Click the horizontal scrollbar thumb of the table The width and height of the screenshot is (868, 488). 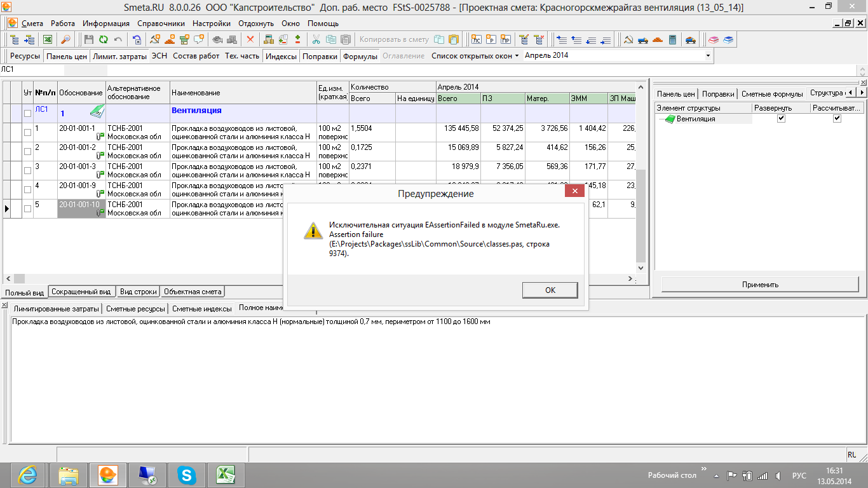tap(19, 278)
